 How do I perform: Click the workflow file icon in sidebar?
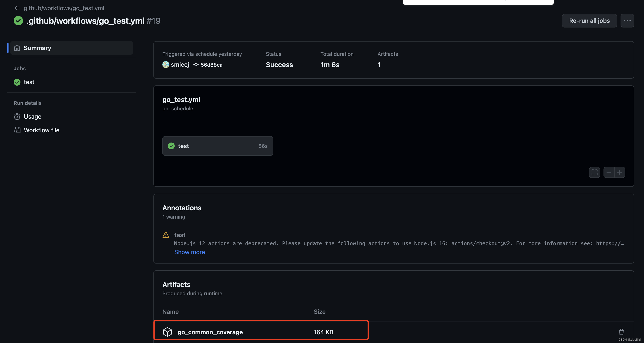[17, 130]
